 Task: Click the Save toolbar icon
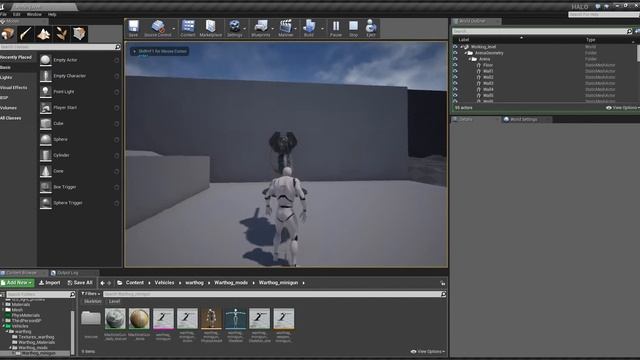point(133,29)
